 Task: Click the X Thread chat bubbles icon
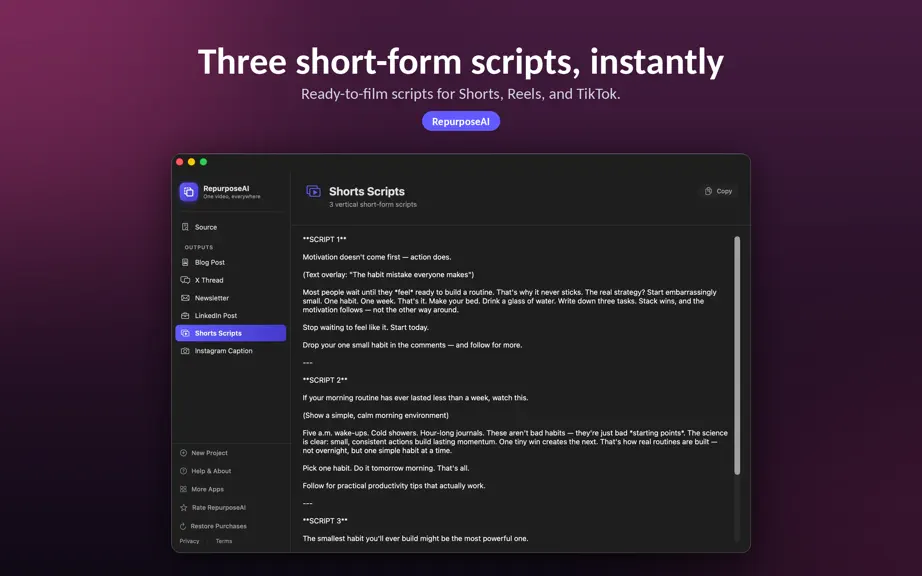pos(185,280)
